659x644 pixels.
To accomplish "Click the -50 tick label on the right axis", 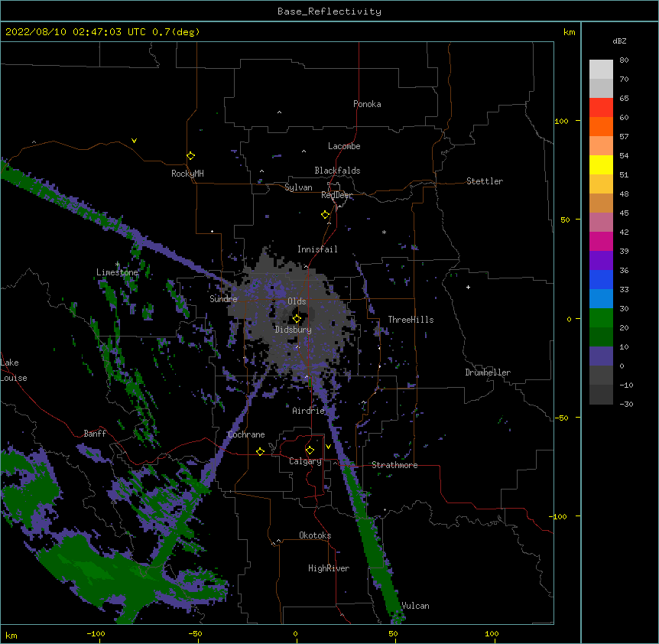I will (561, 418).
